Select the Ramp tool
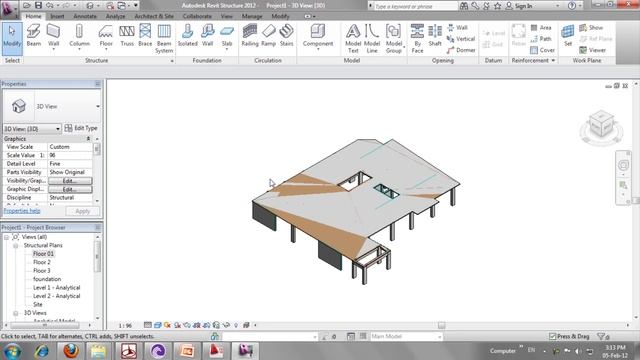Image resolution: width=640 pixels, height=360 pixels. (x=269, y=36)
